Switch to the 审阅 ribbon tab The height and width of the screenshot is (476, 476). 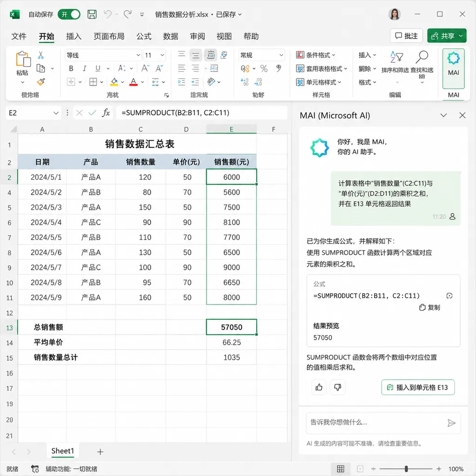[x=198, y=36]
